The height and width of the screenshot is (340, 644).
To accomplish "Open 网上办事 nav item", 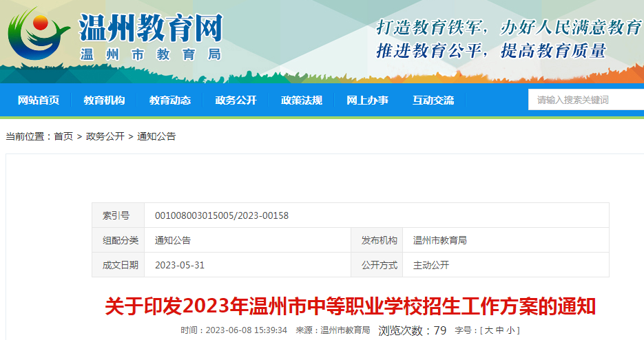I will click(x=367, y=100).
